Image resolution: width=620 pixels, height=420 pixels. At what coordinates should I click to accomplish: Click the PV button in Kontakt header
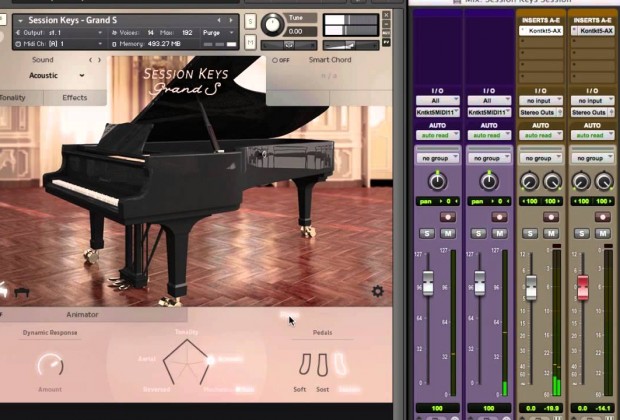[x=386, y=42]
